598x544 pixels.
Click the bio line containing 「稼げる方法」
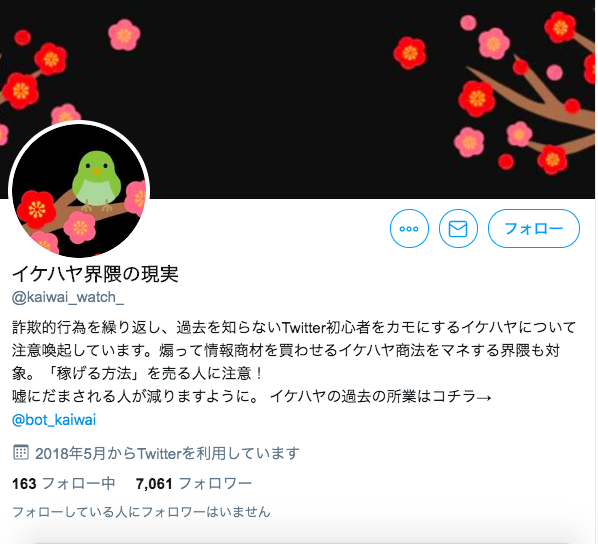[x=137, y=373]
